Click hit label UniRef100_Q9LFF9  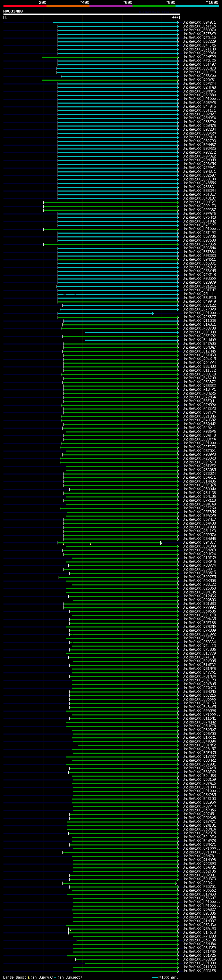[x=199, y=72]
